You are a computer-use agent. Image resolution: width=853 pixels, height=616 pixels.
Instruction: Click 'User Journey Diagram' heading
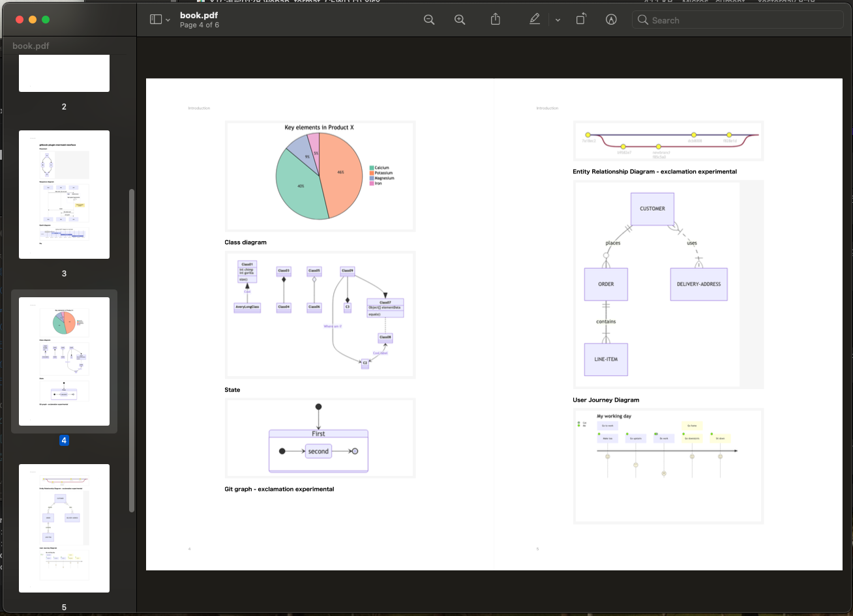[606, 400]
